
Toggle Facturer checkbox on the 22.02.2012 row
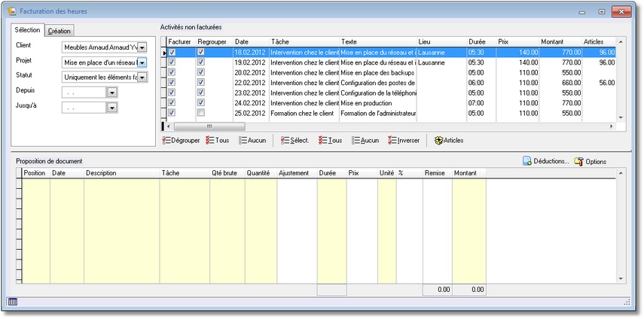coord(172,83)
